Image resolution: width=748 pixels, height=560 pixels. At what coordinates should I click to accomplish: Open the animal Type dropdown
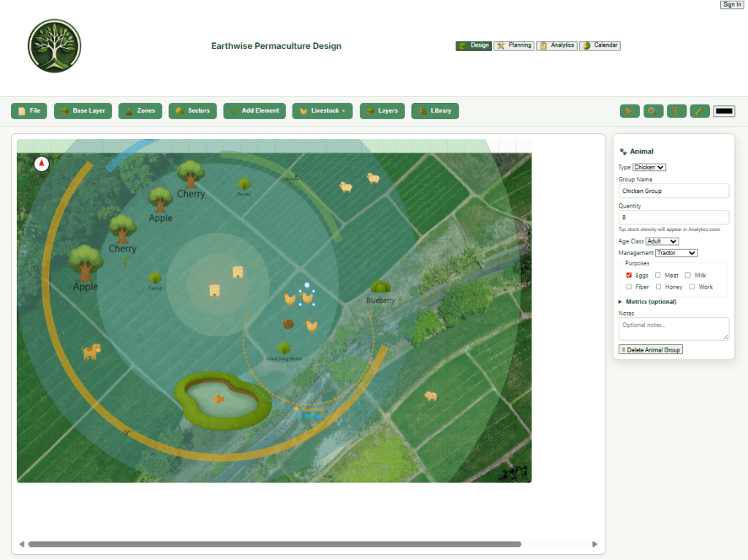[649, 167]
